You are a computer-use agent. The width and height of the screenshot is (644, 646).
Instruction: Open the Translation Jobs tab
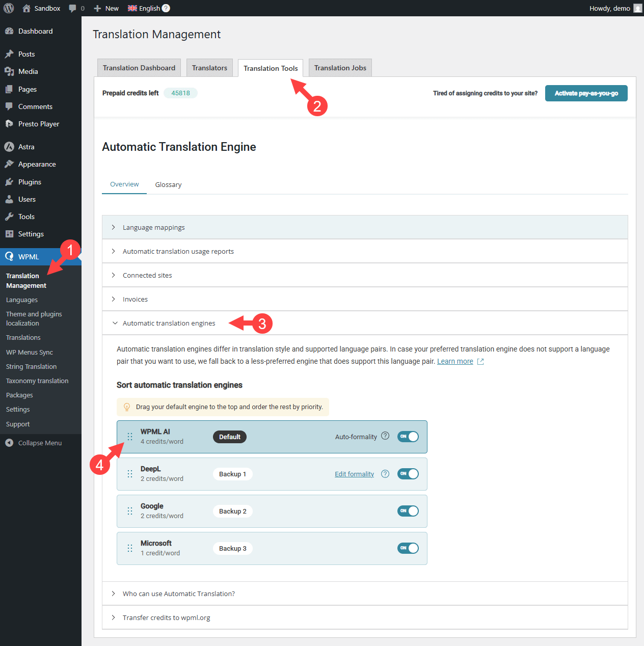tap(340, 68)
